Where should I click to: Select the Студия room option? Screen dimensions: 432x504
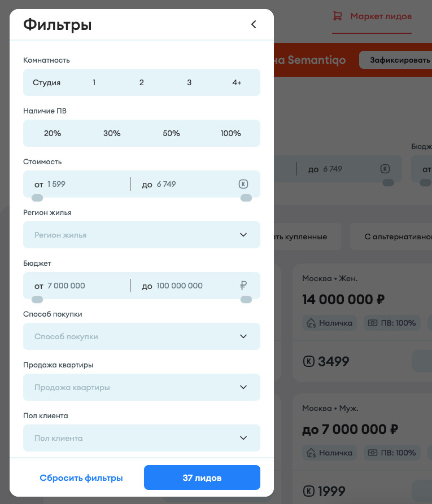[47, 82]
